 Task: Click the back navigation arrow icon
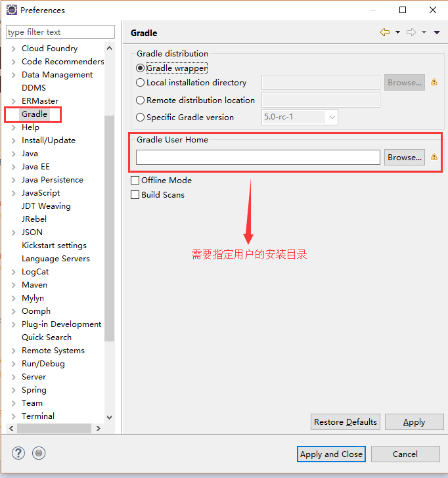pos(385,32)
